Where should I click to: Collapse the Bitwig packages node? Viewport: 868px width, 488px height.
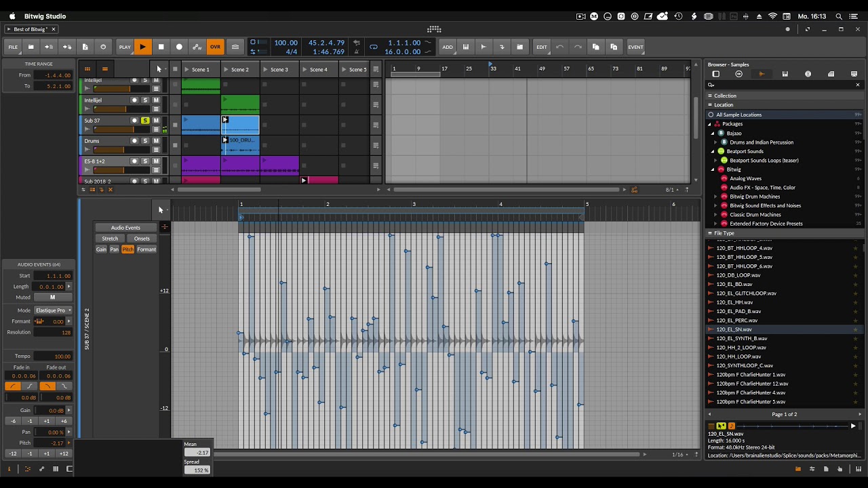[713, 169]
